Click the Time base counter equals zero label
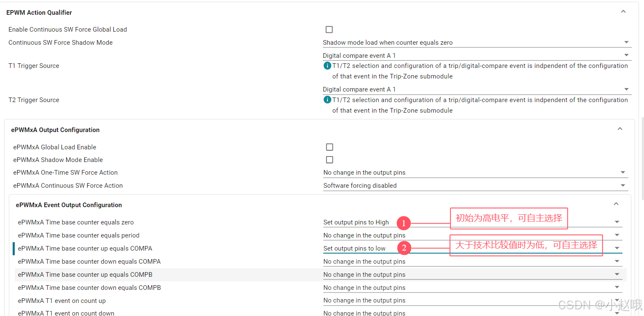 pyautogui.click(x=75, y=222)
